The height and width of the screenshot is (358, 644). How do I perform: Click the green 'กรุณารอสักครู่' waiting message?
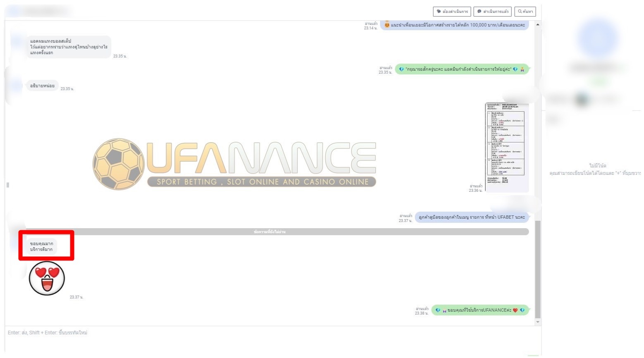pyautogui.click(x=462, y=69)
